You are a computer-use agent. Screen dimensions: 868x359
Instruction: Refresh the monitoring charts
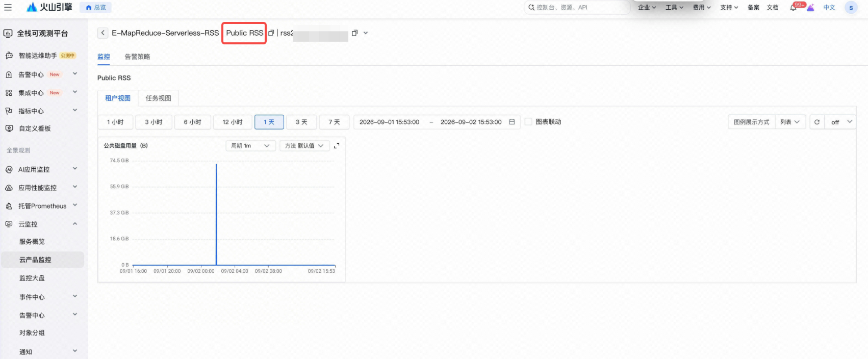coord(817,122)
